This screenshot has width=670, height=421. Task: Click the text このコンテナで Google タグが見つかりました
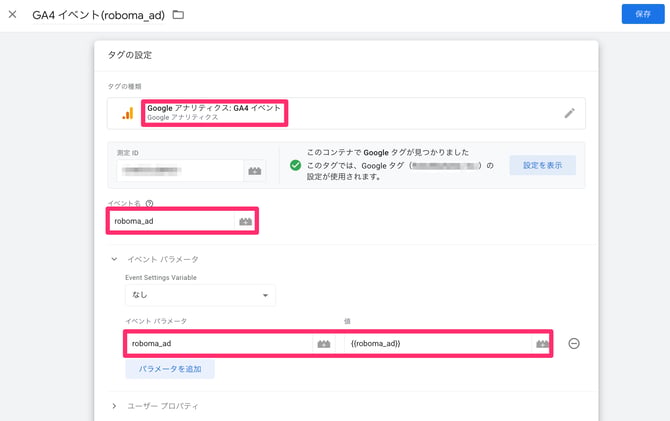[388, 153]
